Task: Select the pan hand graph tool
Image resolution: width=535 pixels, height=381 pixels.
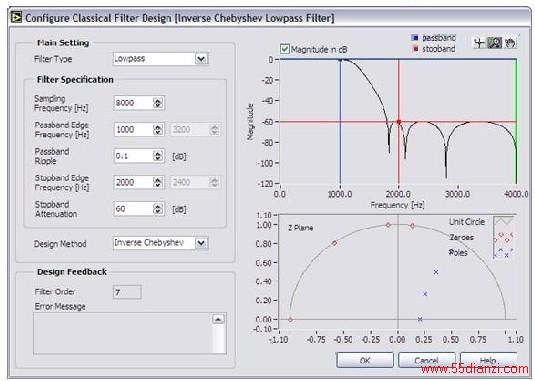Action: point(510,43)
